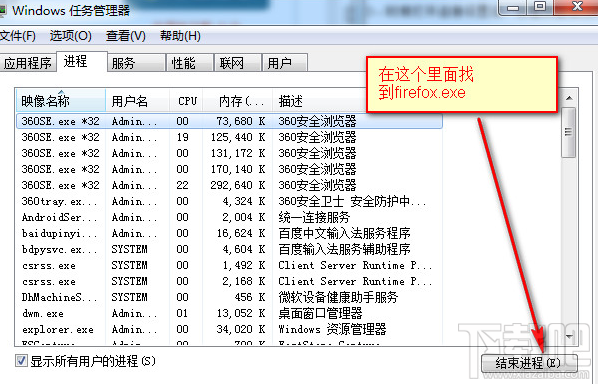This screenshot has height=384, width=598.
Task: Select the 360tray.ex... process row
Action: (x=229, y=201)
